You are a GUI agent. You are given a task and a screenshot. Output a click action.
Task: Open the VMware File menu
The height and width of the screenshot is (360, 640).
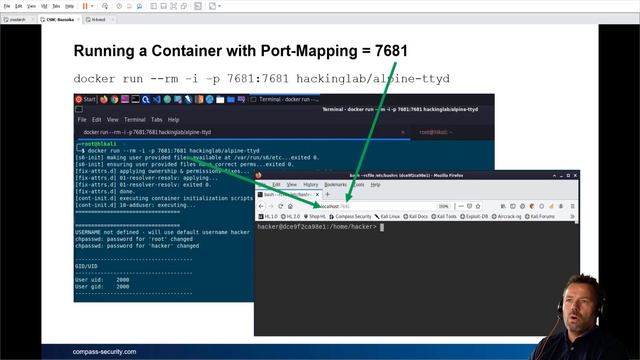pyautogui.click(x=7, y=6)
